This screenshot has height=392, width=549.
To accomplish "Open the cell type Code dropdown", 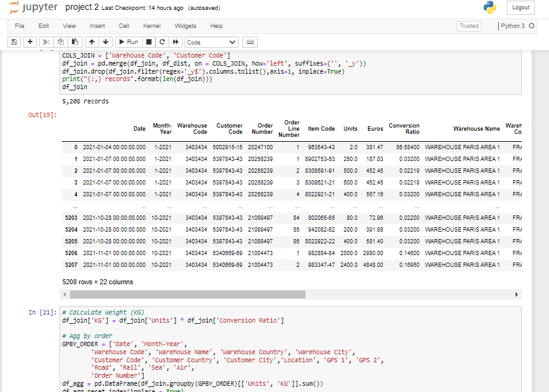I will 211,42.
